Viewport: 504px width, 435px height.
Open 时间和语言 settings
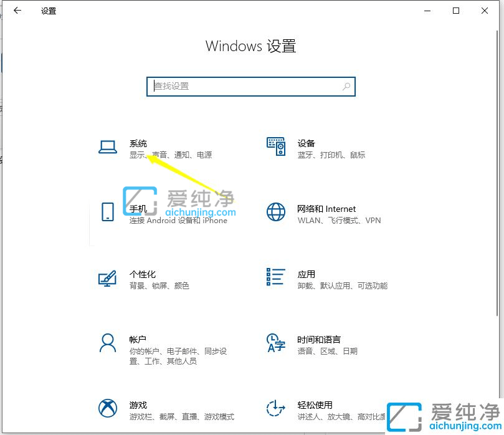(x=319, y=340)
